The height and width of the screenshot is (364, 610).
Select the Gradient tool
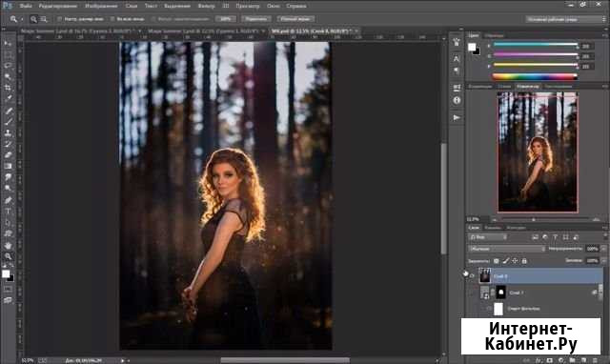coord(8,166)
